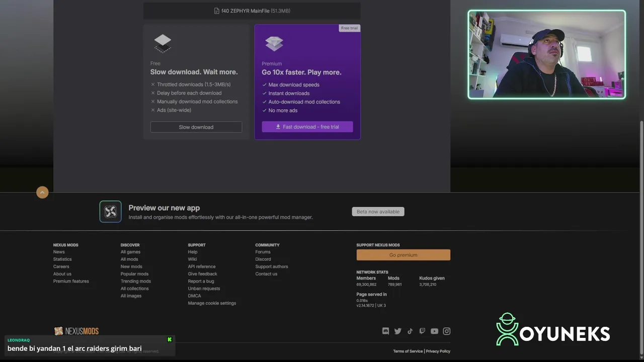Click the Nexus Mods footer logo
The image size is (644, 362).
tap(76, 331)
